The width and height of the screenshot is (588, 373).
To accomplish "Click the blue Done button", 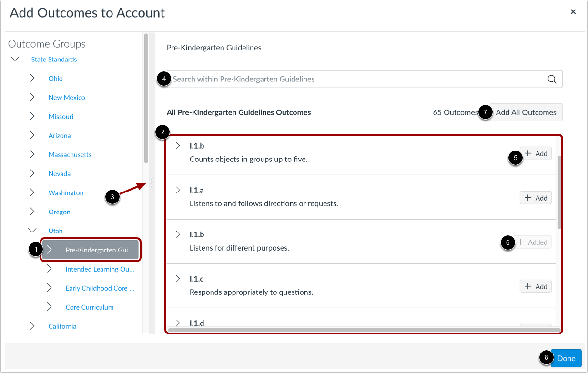I will click(x=566, y=358).
